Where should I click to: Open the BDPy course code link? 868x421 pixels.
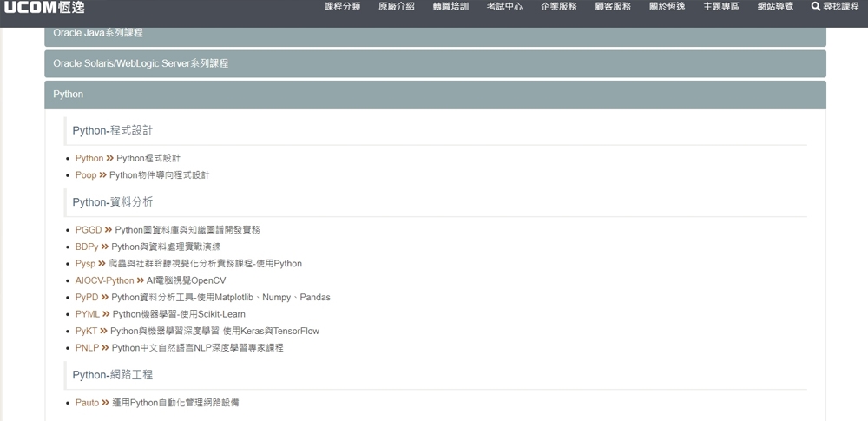pyautogui.click(x=87, y=247)
